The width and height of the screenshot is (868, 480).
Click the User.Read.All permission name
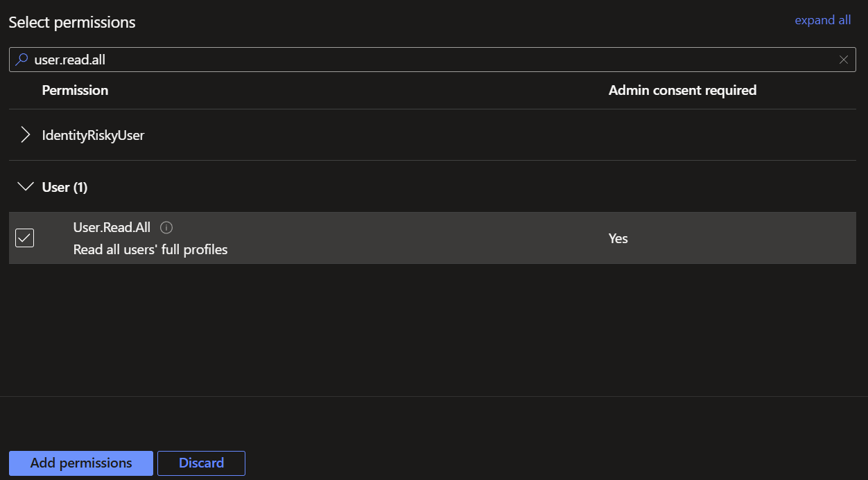click(112, 227)
